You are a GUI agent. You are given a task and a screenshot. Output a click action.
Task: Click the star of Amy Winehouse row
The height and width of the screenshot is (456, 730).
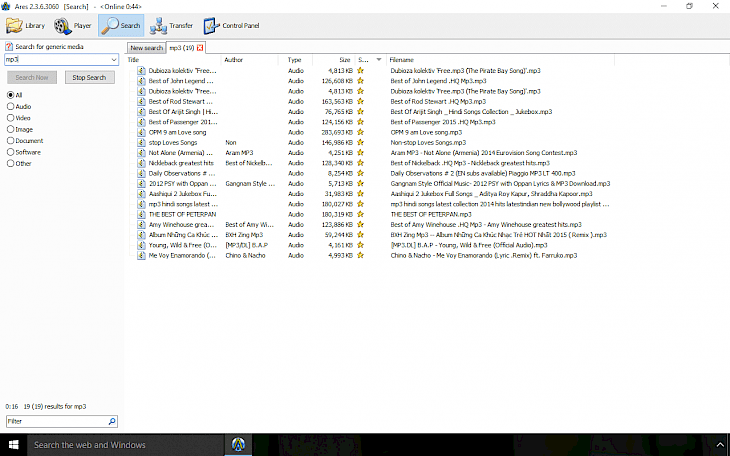(x=360, y=225)
